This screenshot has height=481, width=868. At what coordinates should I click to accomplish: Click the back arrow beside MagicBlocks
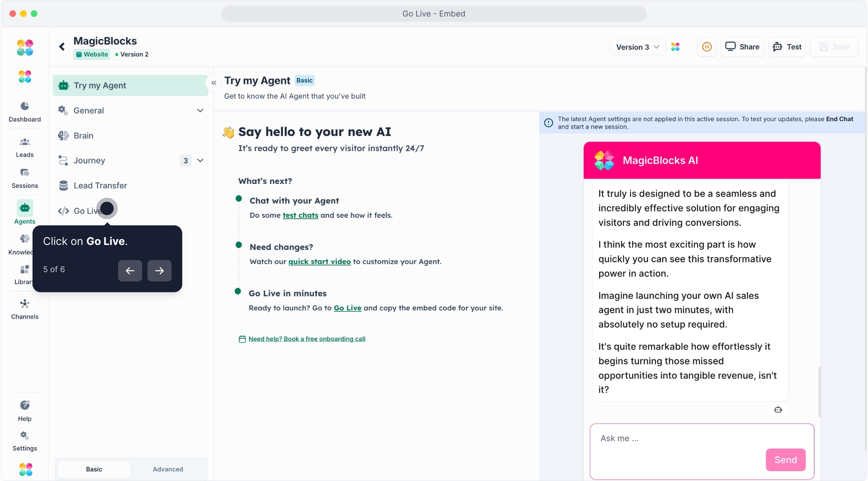62,47
